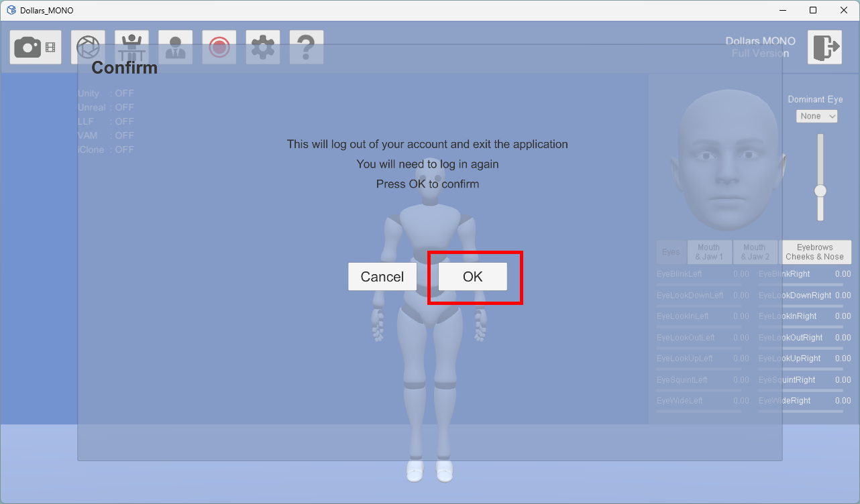Select the Eyes blendshape tab
Image resolution: width=860 pixels, height=504 pixels.
(671, 252)
